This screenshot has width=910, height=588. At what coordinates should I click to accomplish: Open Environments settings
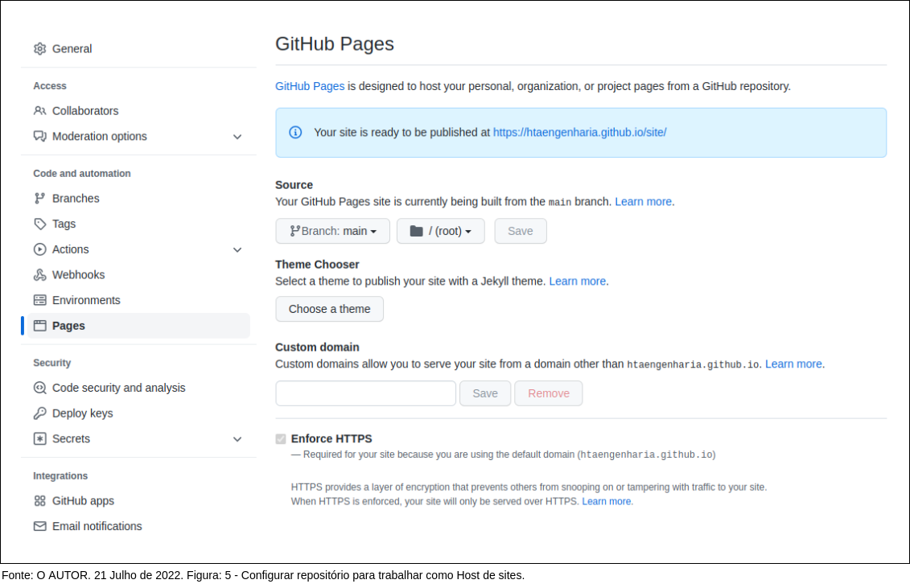coord(86,300)
